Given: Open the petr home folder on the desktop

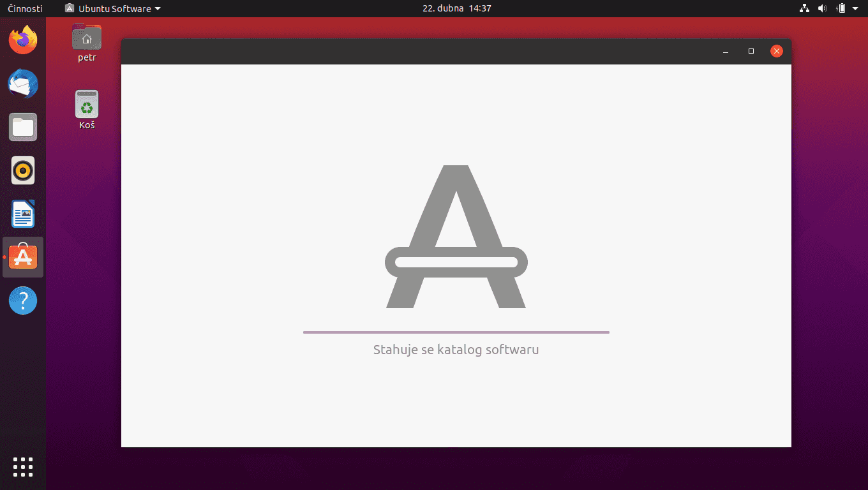Looking at the screenshot, I should pyautogui.click(x=87, y=43).
